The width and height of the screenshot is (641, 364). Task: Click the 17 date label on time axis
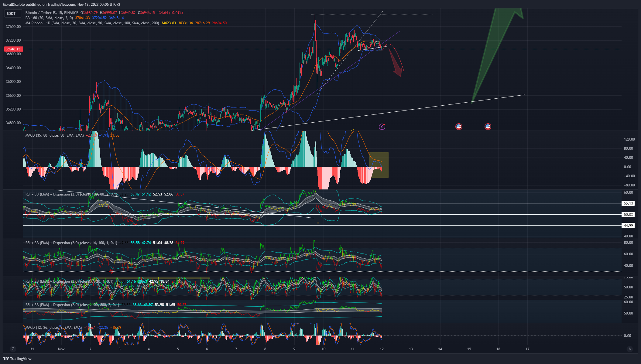coord(527,349)
